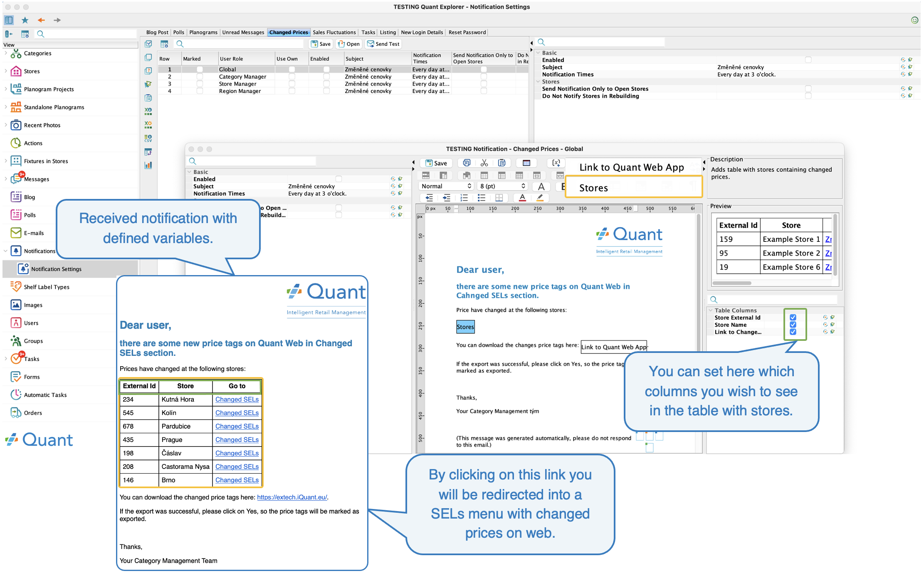Collapse the Basic section in right properties panel
The image size is (924, 576).
click(538, 53)
